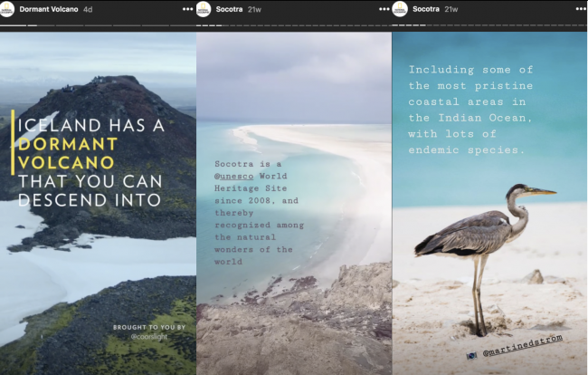Click the avatar on the middle Socotra story
Screen dimensions: 588x375
click(204, 9)
